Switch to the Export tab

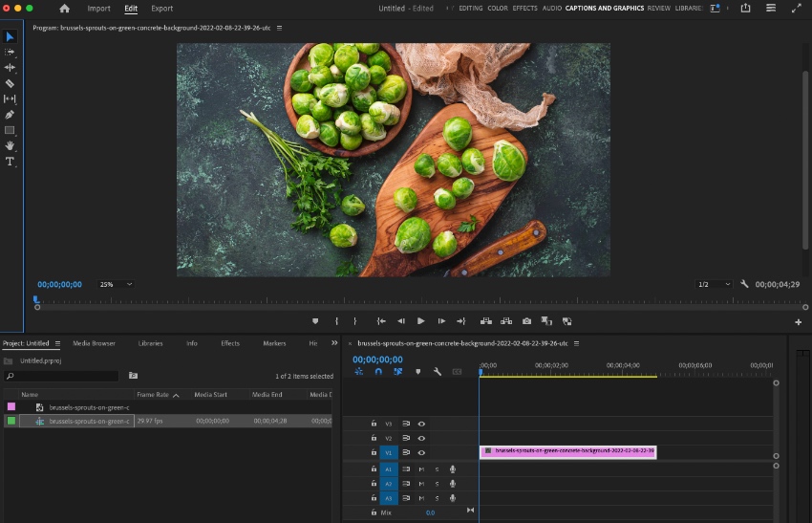click(x=162, y=9)
